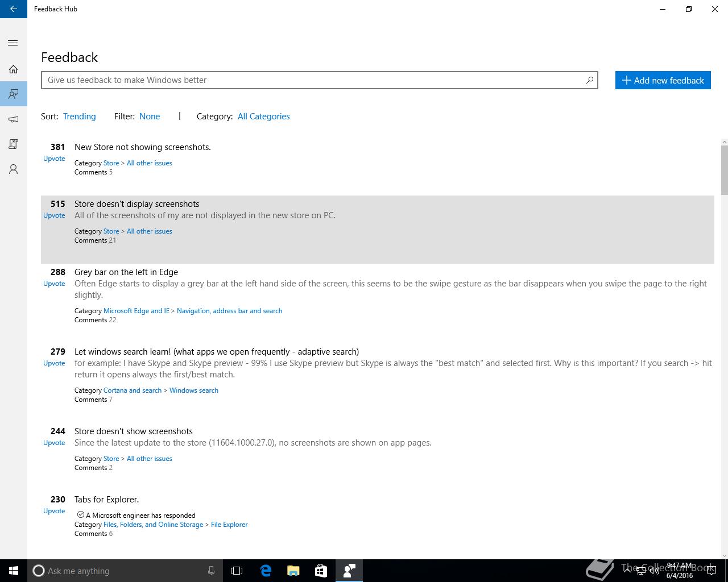Upvote 'Tabs for Explorer.' feedback
This screenshot has width=728, height=582.
[x=54, y=511]
